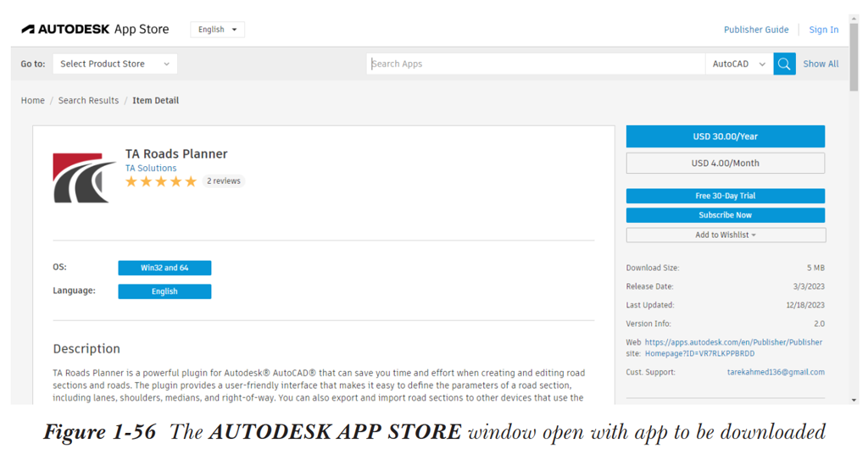Open the Select Product Store dropdown
The width and height of the screenshot is (868, 449).
[115, 64]
